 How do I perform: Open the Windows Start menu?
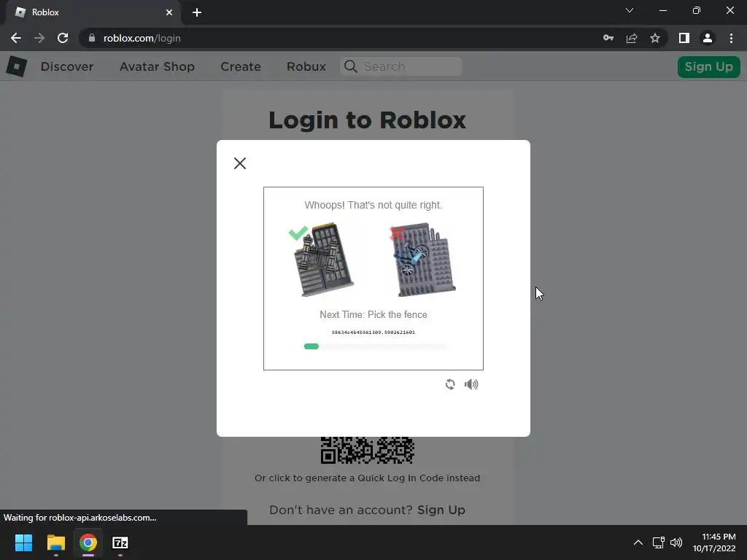[x=24, y=542]
